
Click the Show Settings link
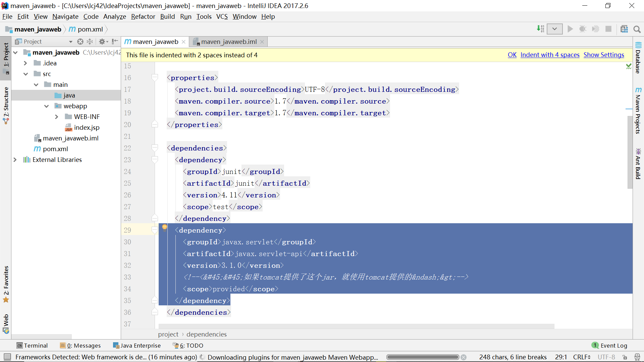pyautogui.click(x=603, y=55)
